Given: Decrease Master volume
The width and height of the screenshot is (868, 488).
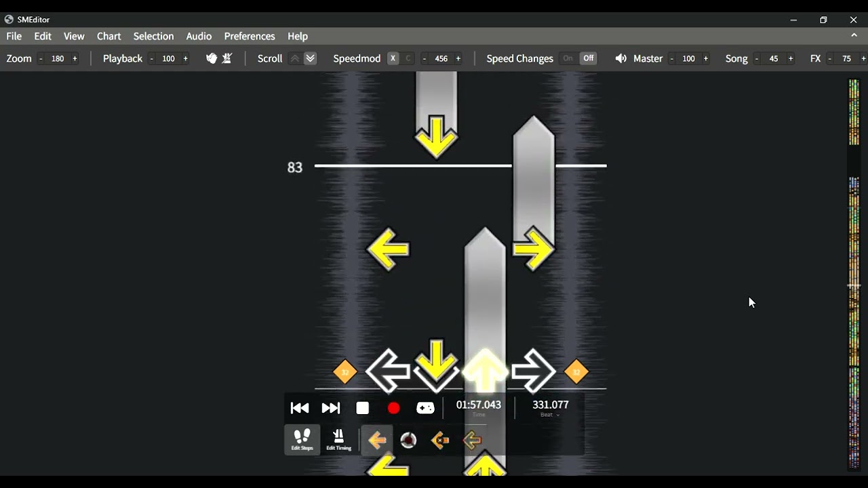Looking at the screenshot, I should 671,58.
